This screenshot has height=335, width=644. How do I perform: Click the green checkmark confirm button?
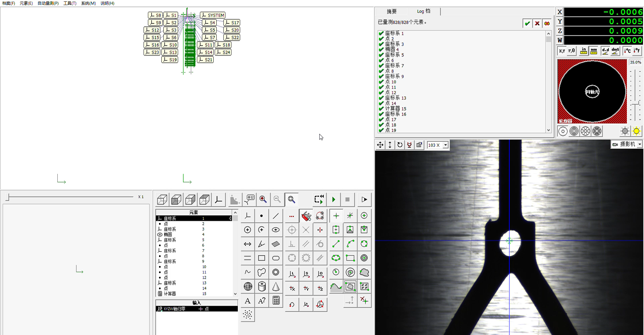coord(527,23)
